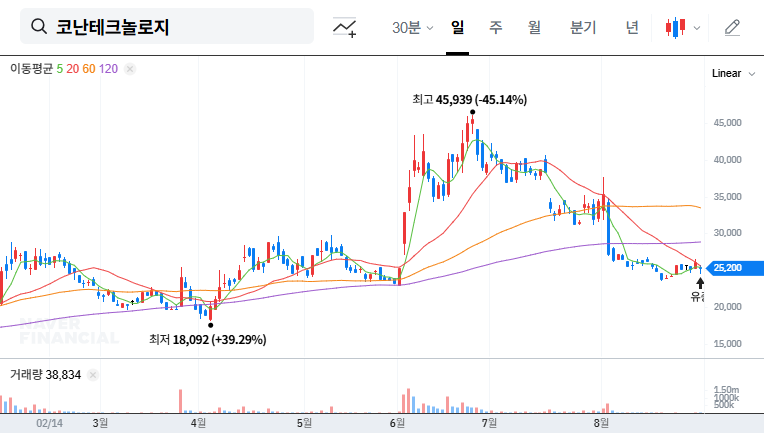Click the 20,000 price axis label
Screen dimensions: 764x433
pyautogui.click(x=727, y=307)
